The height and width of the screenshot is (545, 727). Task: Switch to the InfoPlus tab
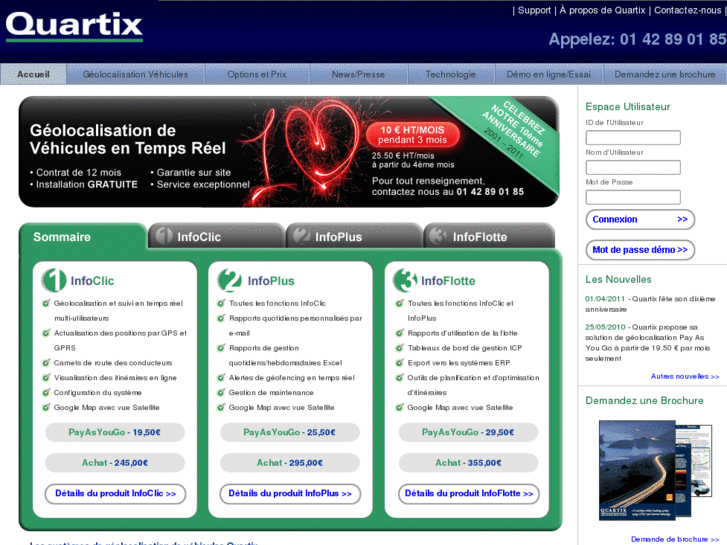(355, 237)
